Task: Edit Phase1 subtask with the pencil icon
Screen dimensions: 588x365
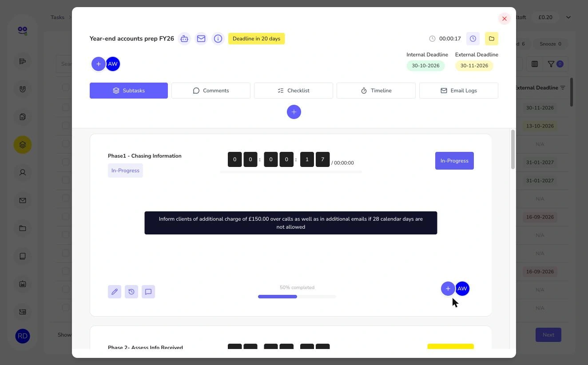Action: click(x=115, y=292)
